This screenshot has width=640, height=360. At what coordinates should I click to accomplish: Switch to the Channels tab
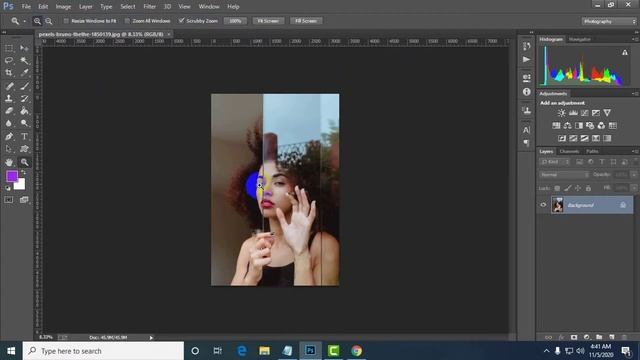569,151
